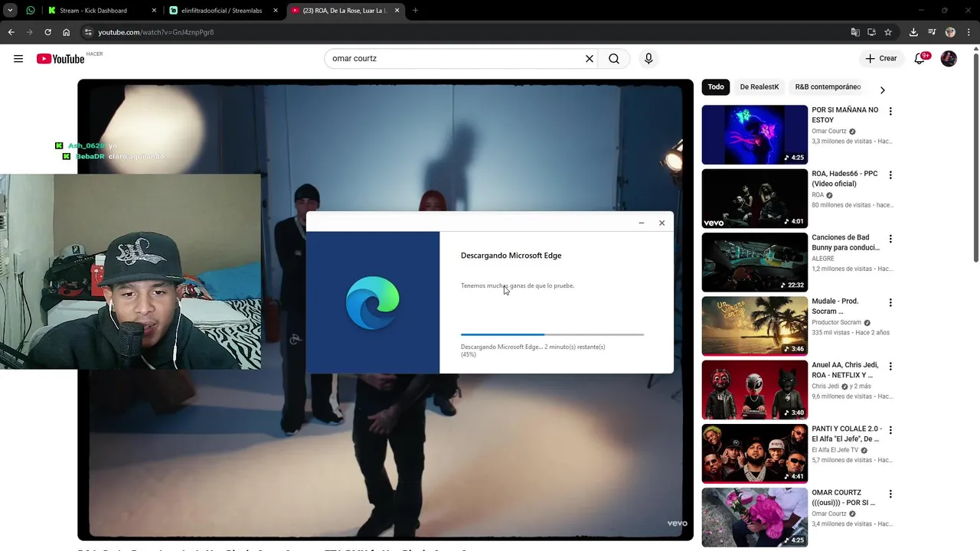Select the Todo filter chip

click(716, 87)
